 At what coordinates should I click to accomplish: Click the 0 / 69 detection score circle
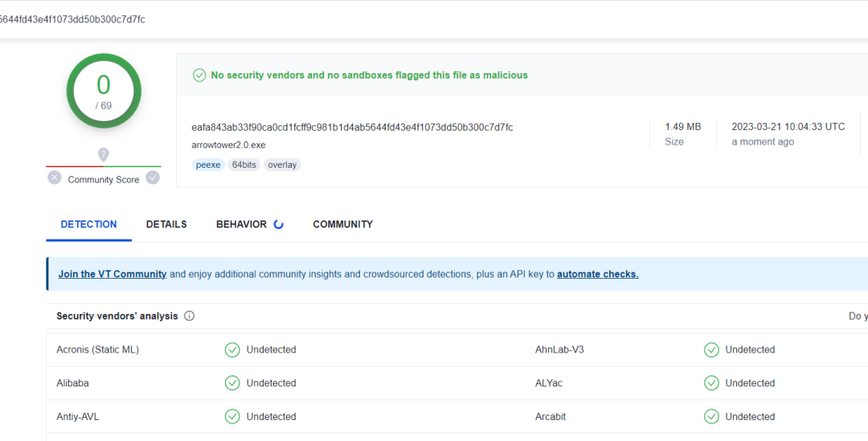[104, 91]
